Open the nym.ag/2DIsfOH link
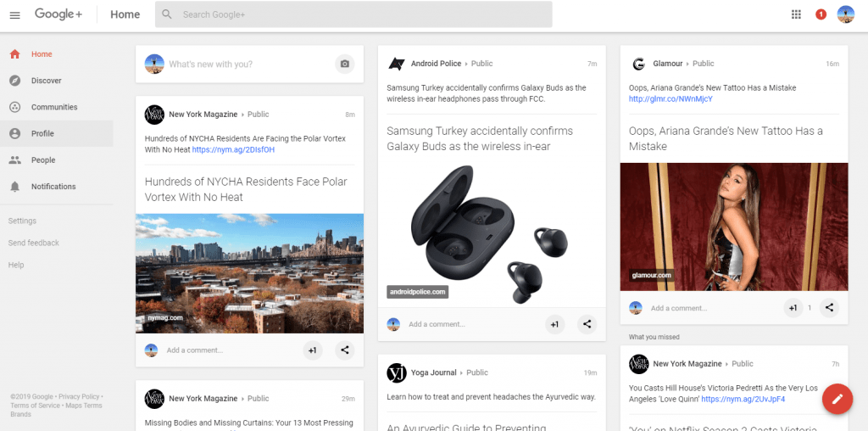The width and height of the screenshot is (868, 431). tap(233, 149)
